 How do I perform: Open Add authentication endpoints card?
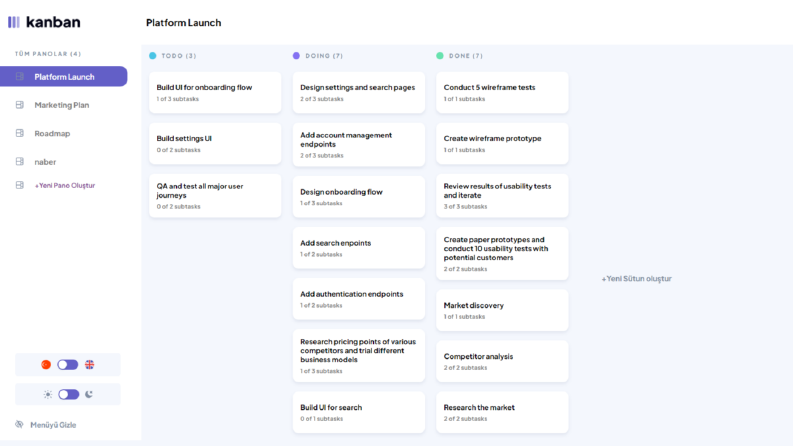(359, 299)
